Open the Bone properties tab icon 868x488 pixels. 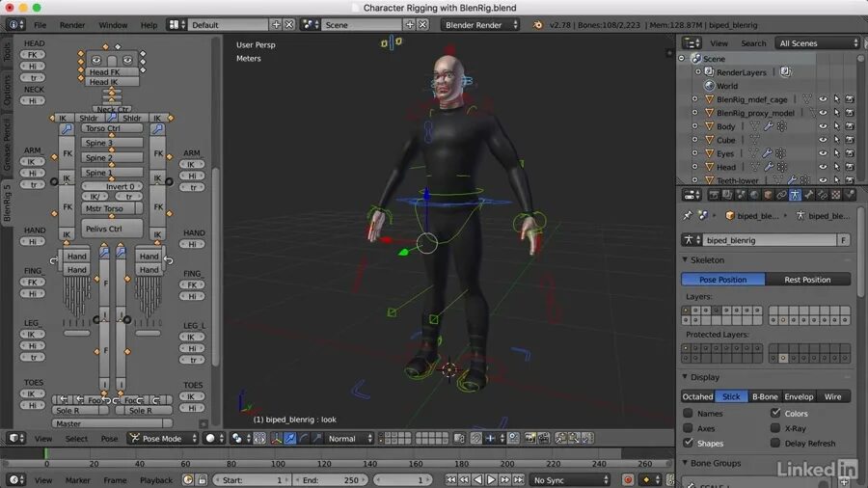tap(809, 195)
